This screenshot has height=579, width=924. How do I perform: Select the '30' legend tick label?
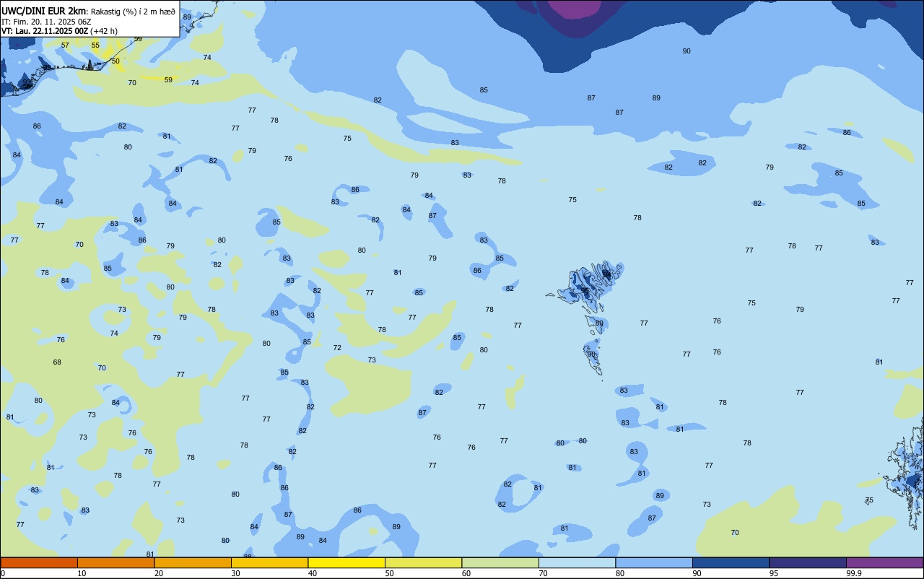(236, 573)
